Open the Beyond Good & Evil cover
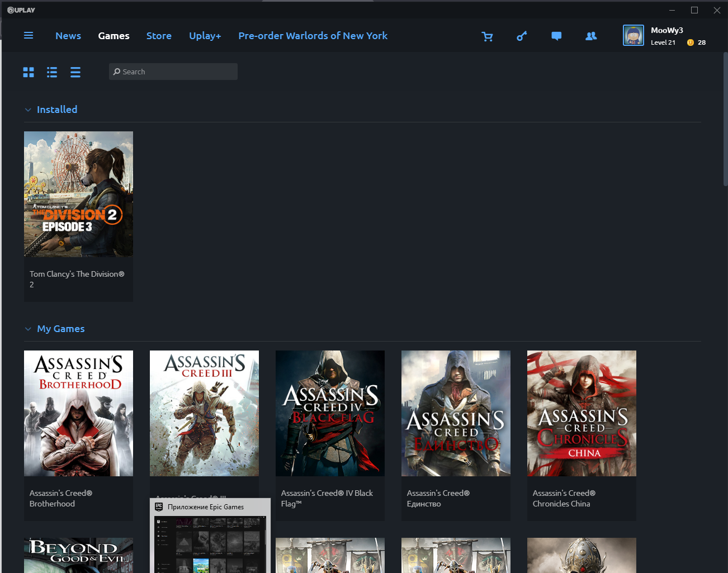The height and width of the screenshot is (573, 728). 78,555
